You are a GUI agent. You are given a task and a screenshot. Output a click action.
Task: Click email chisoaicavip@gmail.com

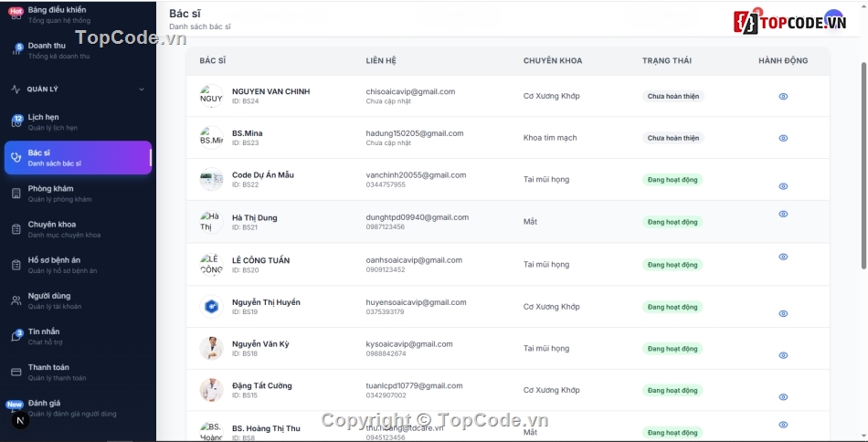(410, 91)
